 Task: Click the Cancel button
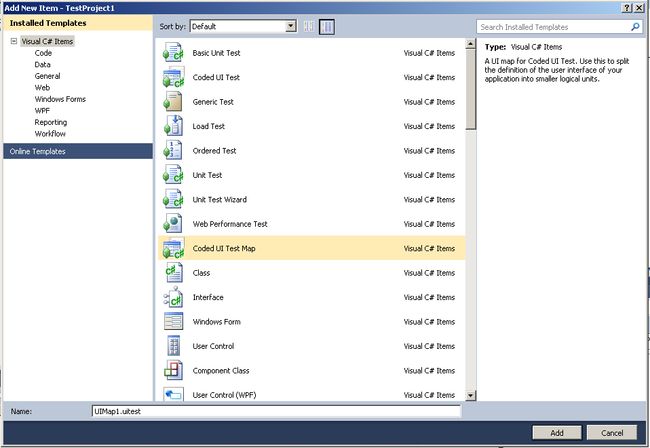point(612,433)
